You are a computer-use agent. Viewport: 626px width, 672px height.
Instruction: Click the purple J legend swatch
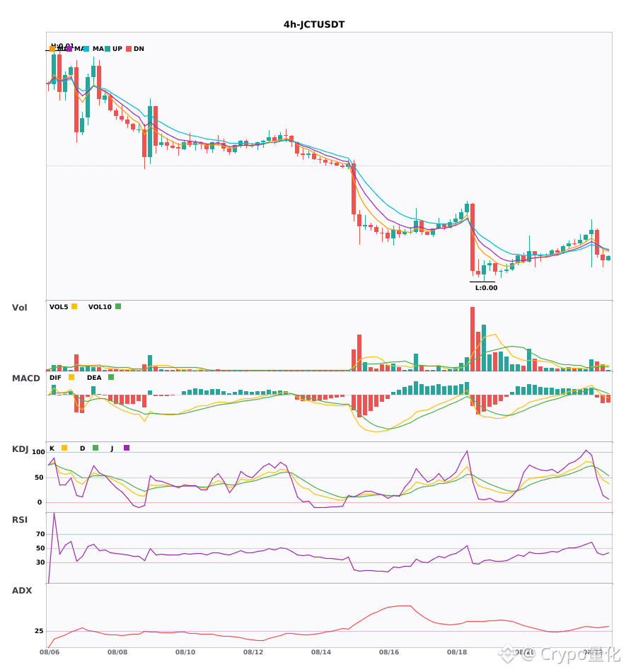point(127,448)
